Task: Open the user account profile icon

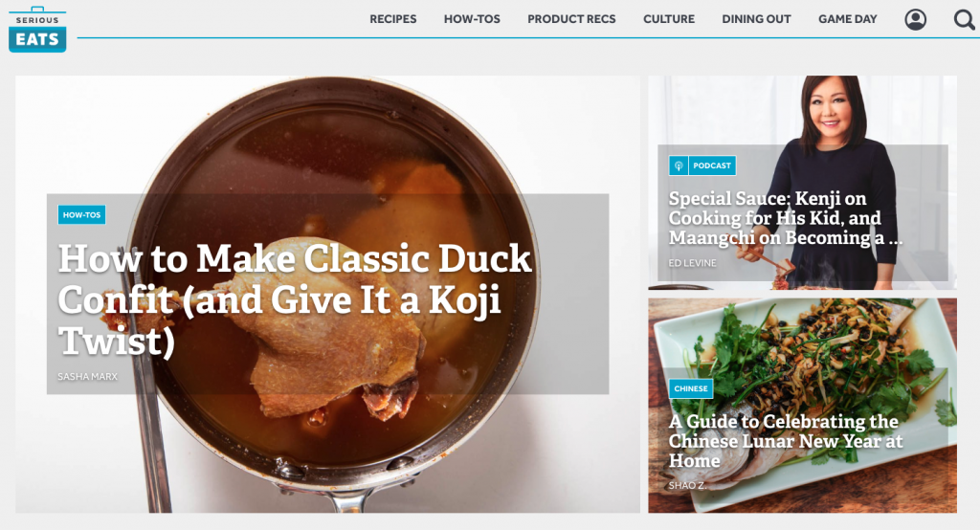Action: point(915,19)
